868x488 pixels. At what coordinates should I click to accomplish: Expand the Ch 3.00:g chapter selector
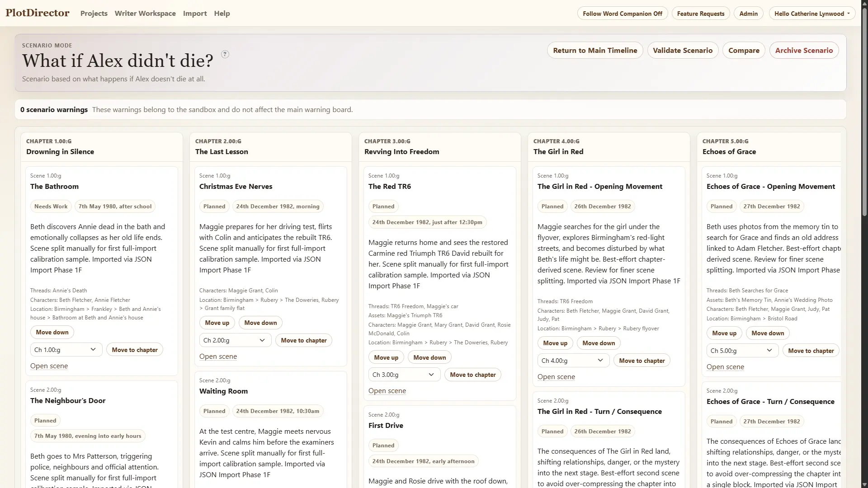(404, 375)
